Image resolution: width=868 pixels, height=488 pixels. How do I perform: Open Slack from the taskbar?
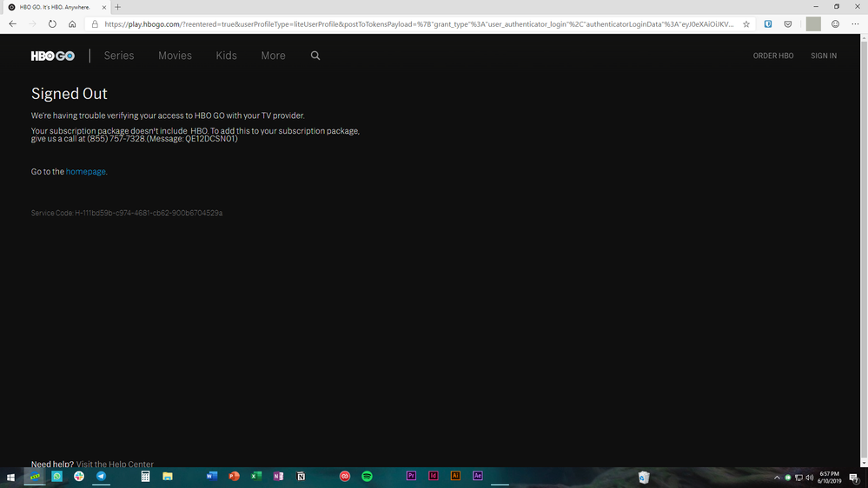pos(79,477)
